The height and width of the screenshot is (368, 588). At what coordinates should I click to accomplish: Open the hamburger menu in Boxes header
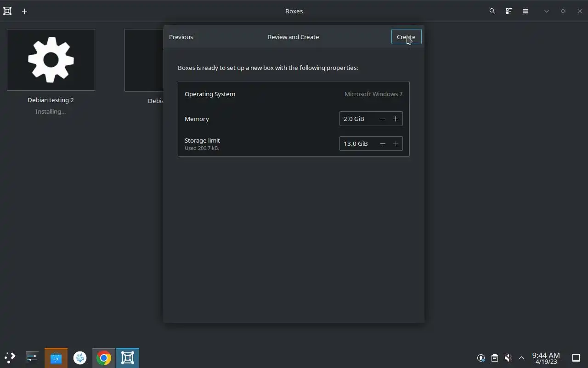pos(526,11)
